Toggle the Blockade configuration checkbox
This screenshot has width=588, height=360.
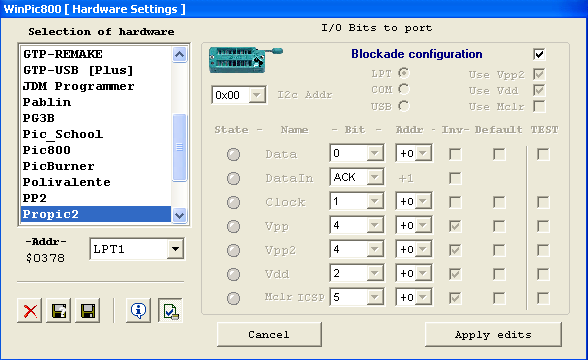click(x=539, y=54)
